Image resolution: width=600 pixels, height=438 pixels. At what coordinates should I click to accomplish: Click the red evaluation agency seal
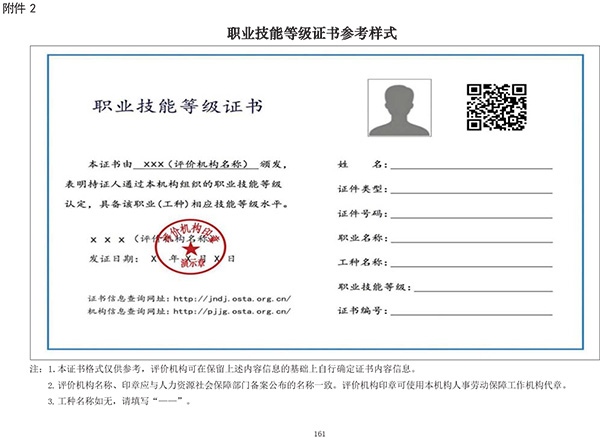click(190, 247)
